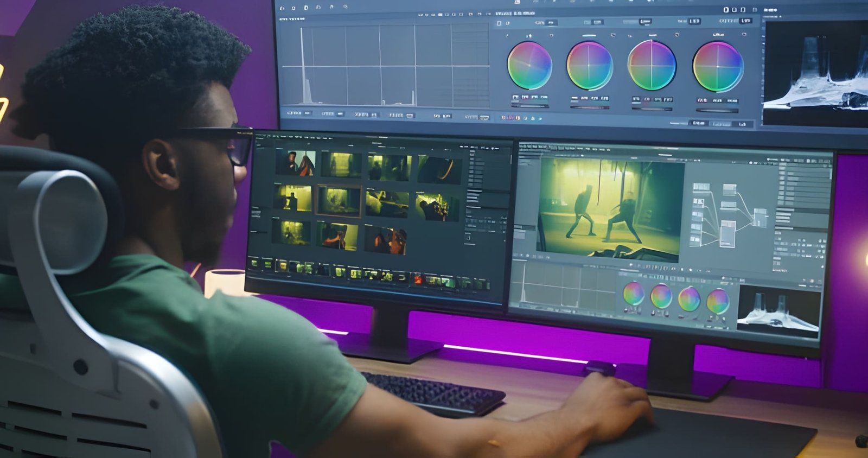The image size is (868, 458).
Task: Select the last thumbnail in the top row
Action: click(x=439, y=170)
